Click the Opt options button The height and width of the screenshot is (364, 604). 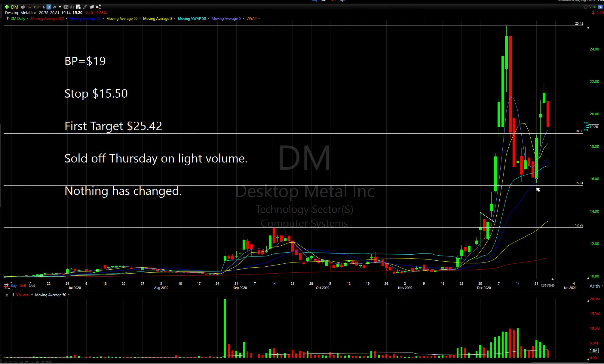32,286
